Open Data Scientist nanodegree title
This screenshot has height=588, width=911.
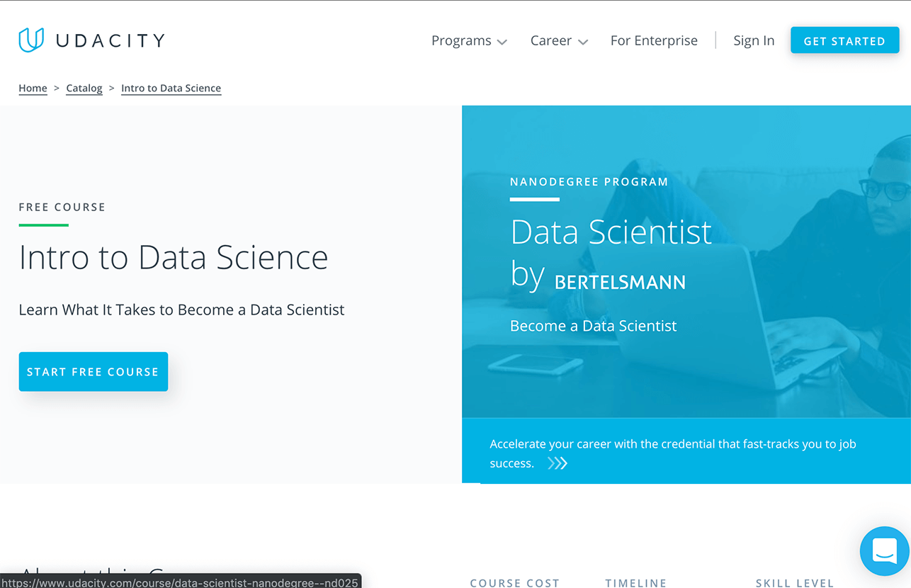pyautogui.click(x=611, y=232)
